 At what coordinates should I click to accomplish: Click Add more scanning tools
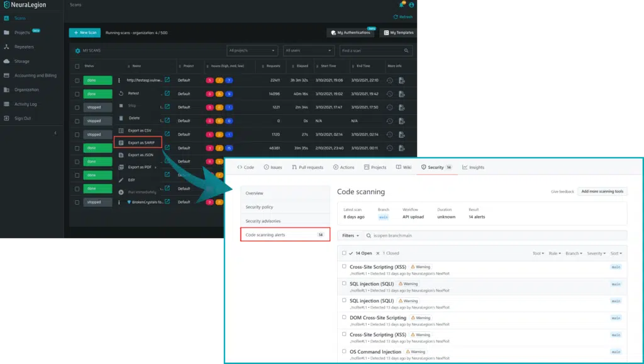click(x=602, y=191)
